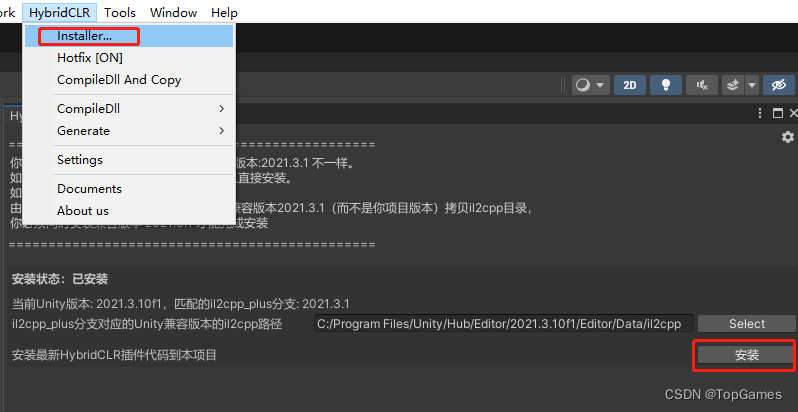Open the installer panel gear settings
Viewport: 798px width, 412px height.
point(788,137)
